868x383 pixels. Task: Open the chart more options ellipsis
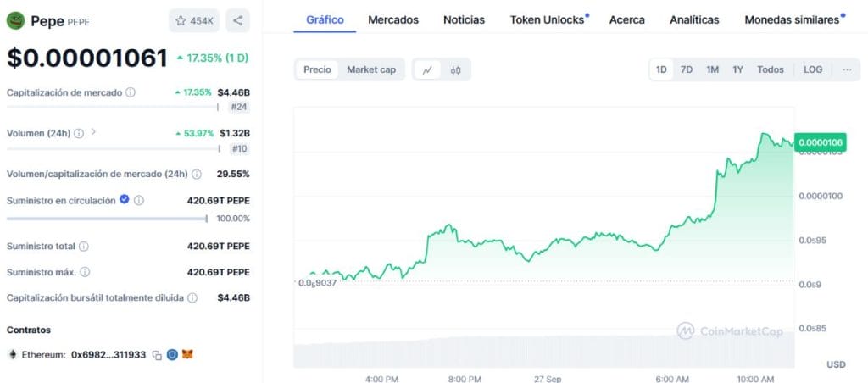pyautogui.click(x=847, y=69)
